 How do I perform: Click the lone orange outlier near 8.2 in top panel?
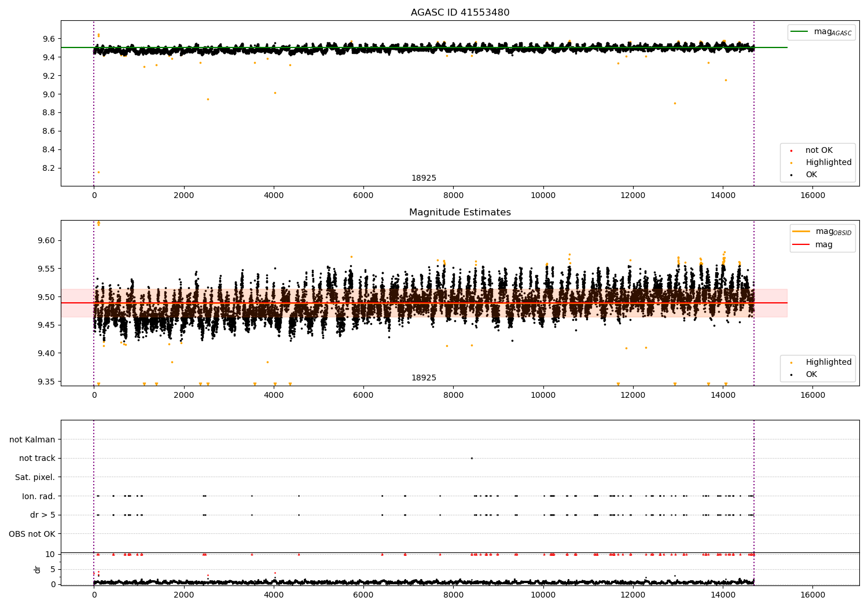tap(98, 172)
